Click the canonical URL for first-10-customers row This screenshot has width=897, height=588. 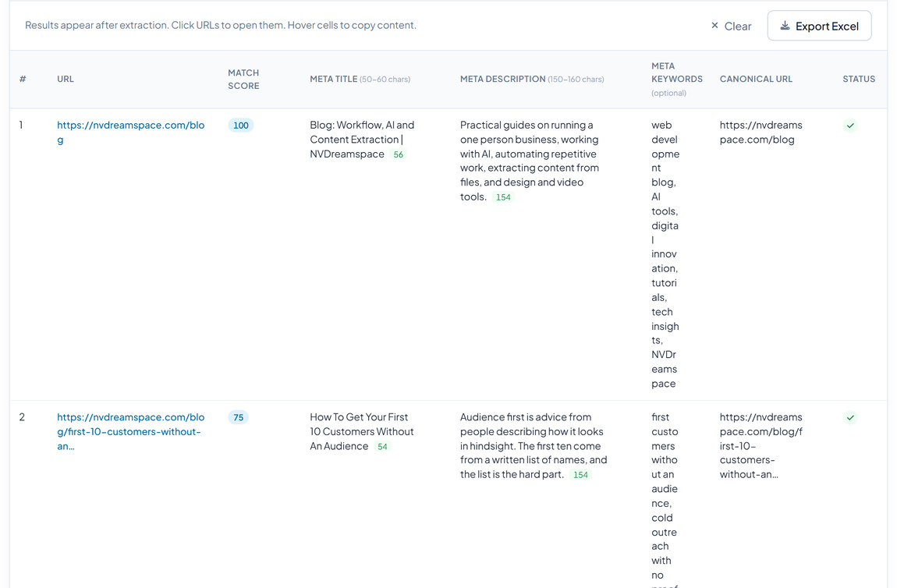(760, 445)
